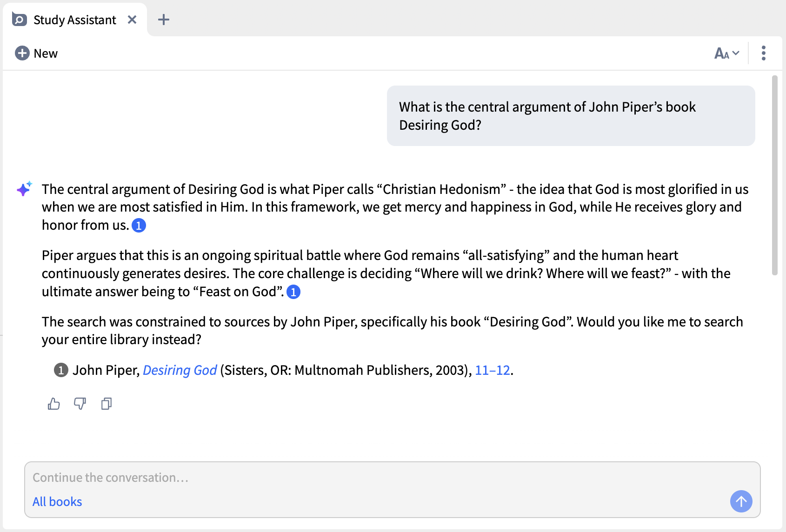
Task: Click the sparkle assistant icon
Action: point(24,189)
